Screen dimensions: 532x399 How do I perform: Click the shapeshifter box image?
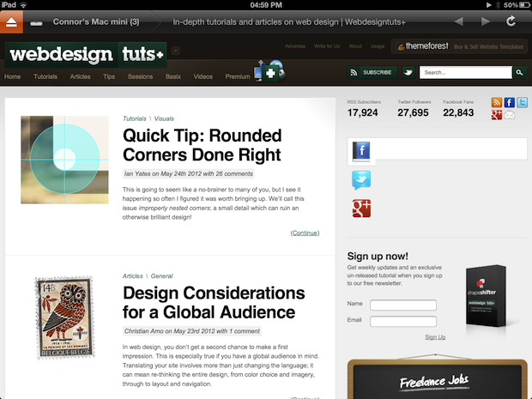pos(487,296)
